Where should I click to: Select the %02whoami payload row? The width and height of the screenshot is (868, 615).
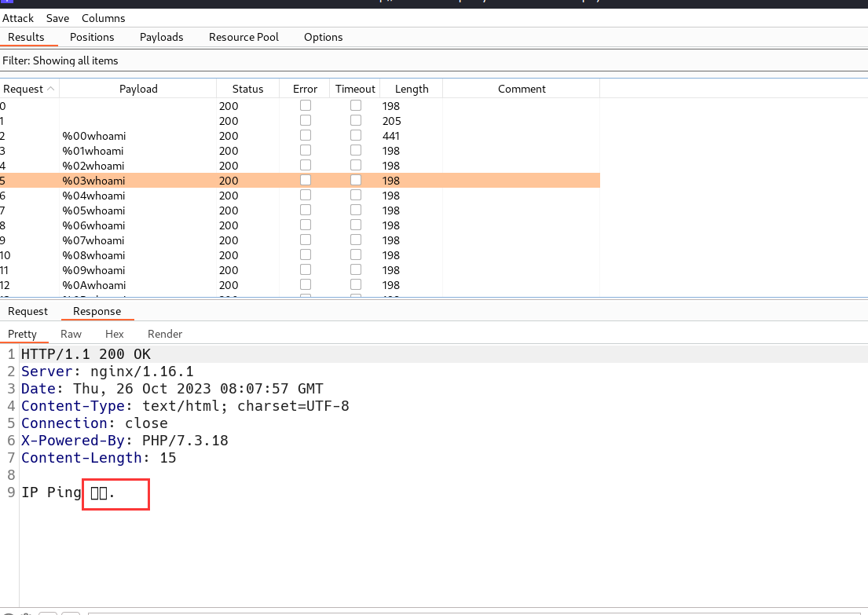tap(300, 166)
